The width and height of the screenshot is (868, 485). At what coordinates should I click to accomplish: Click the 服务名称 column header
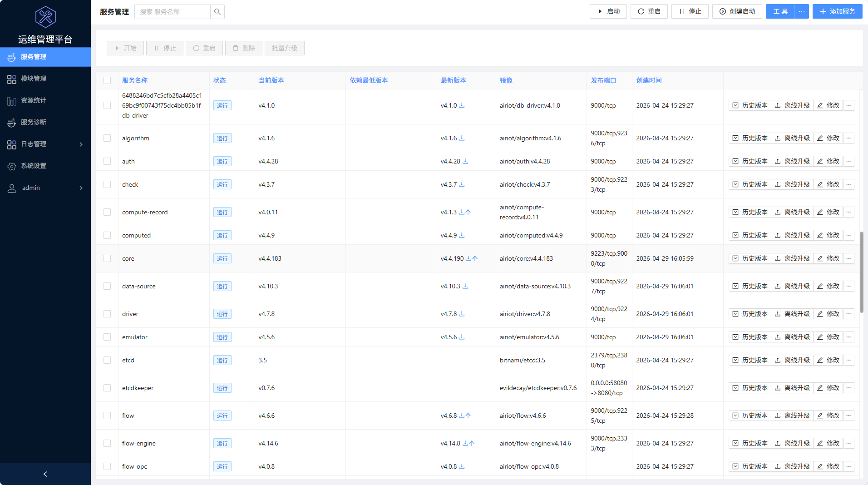pos(135,80)
